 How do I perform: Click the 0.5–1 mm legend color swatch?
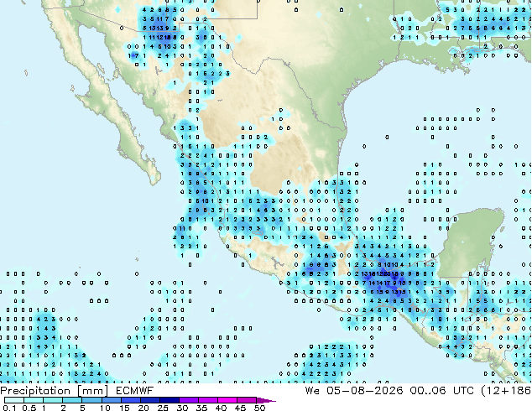point(34,400)
